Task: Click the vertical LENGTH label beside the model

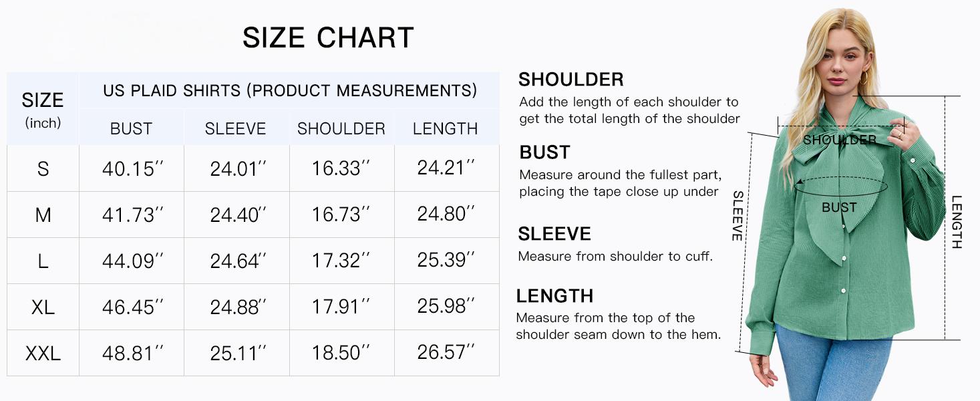Action: point(957,222)
